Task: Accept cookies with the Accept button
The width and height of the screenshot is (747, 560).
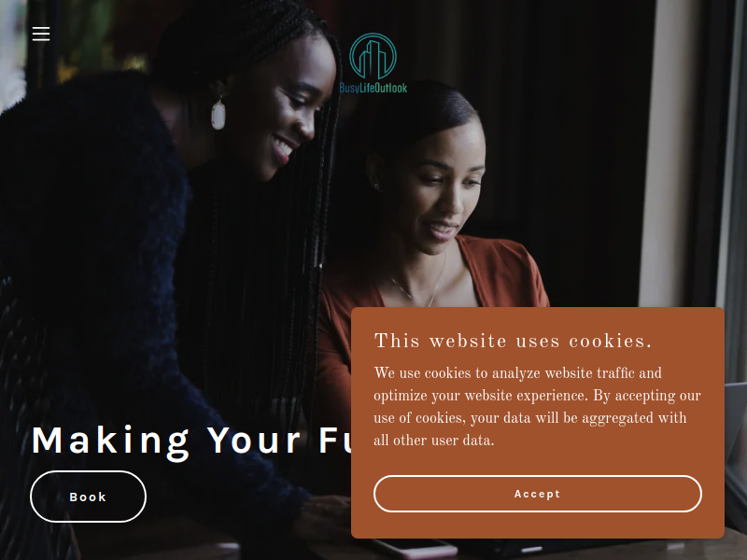Action: [x=538, y=494]
